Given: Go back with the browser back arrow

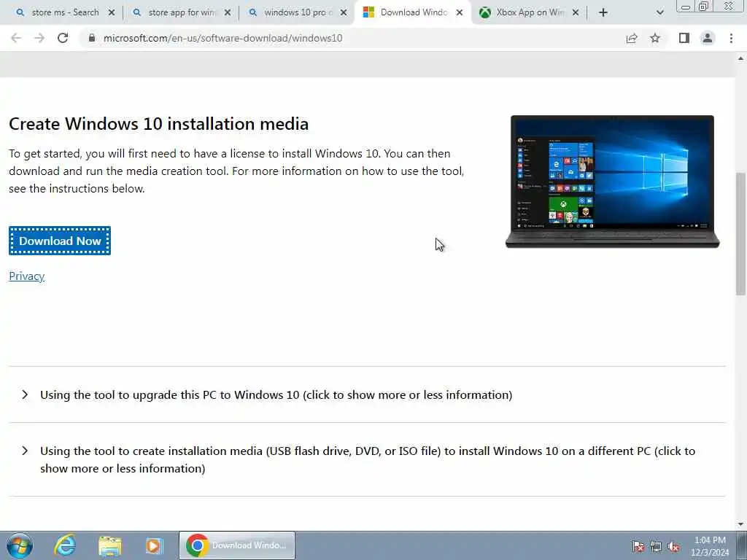Looking at the screenshot, I should click(16, 38).
